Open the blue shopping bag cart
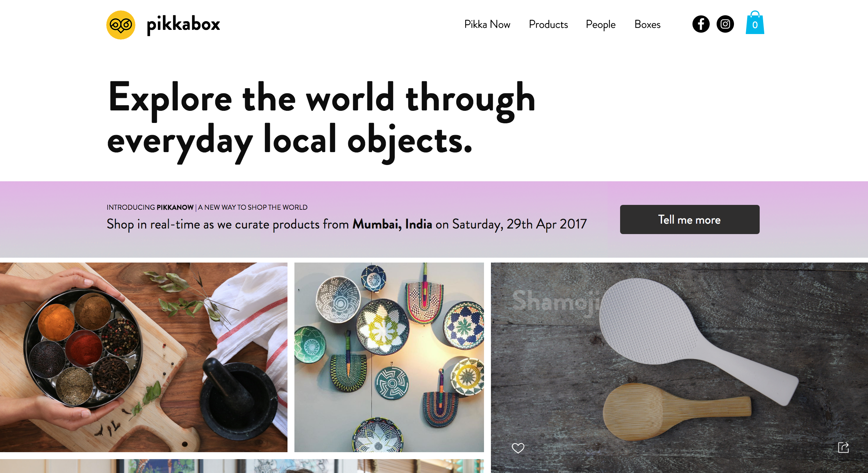Image resolution: width=868 pixels, height=473 pixels. (x=755, y=22)
